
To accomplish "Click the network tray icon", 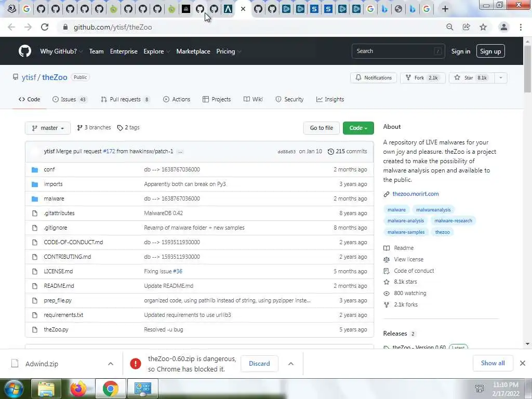I will [x=480, y=389].
